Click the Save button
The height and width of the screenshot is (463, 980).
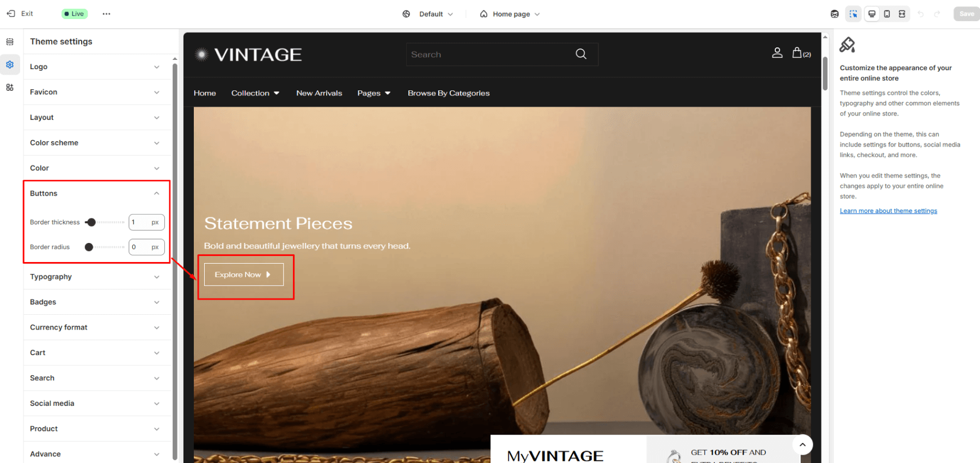tap(966, 14)
